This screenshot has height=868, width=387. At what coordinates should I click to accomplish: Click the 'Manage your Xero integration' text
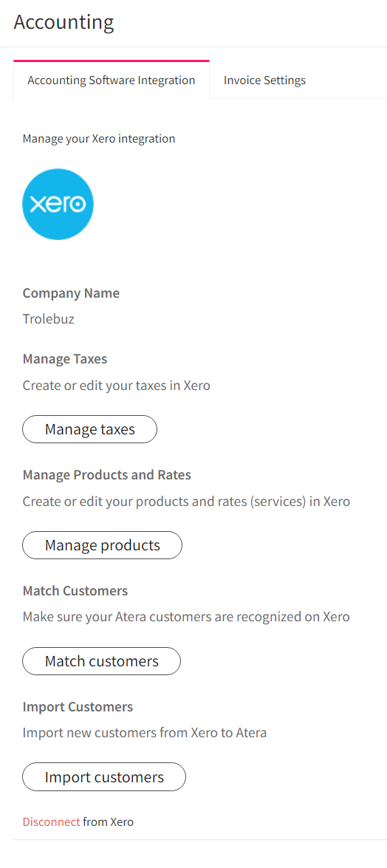click(x=99, y=138)
